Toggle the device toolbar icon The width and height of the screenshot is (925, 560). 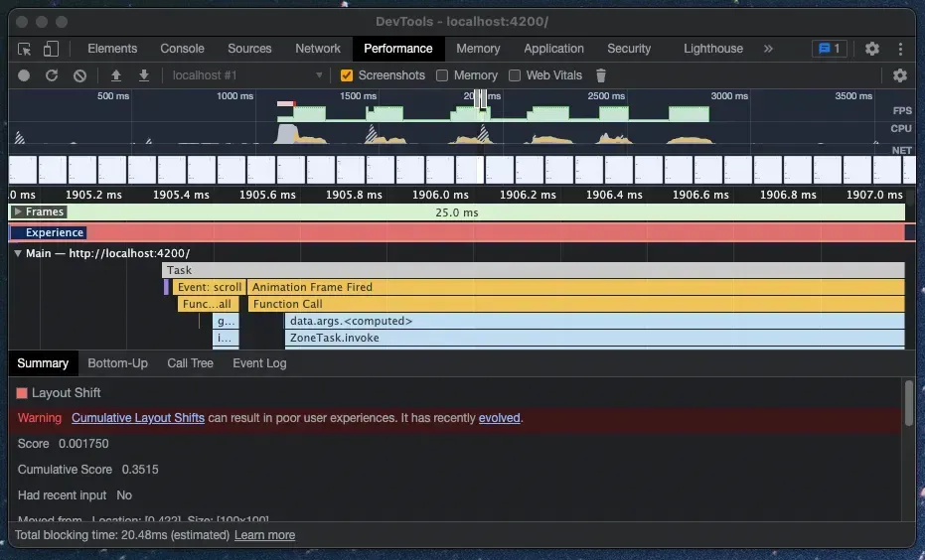(x=51, y=49)
